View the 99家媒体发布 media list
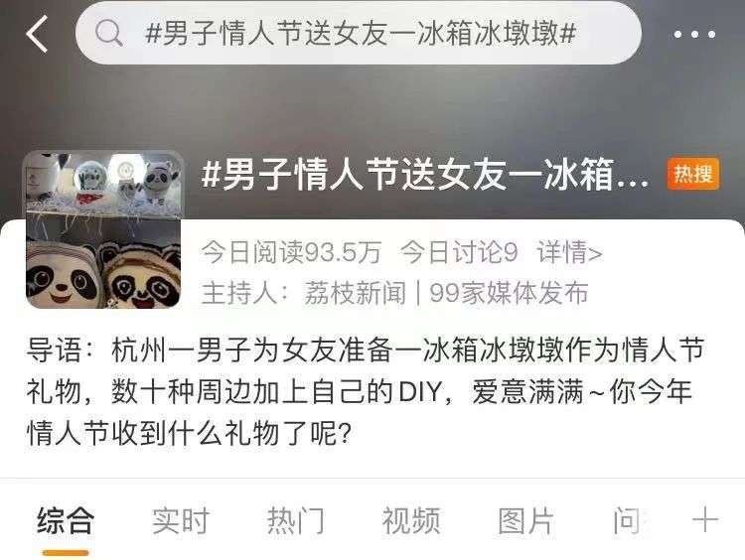The width and height of the screenshot is (745, 560). tap(509, 293)
